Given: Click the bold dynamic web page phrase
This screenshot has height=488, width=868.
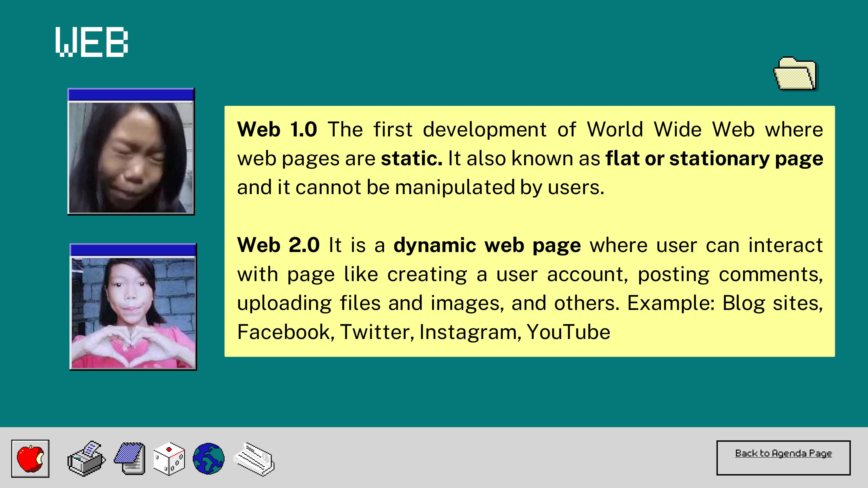Looking at the screenshot, I should tap(487, 245).
